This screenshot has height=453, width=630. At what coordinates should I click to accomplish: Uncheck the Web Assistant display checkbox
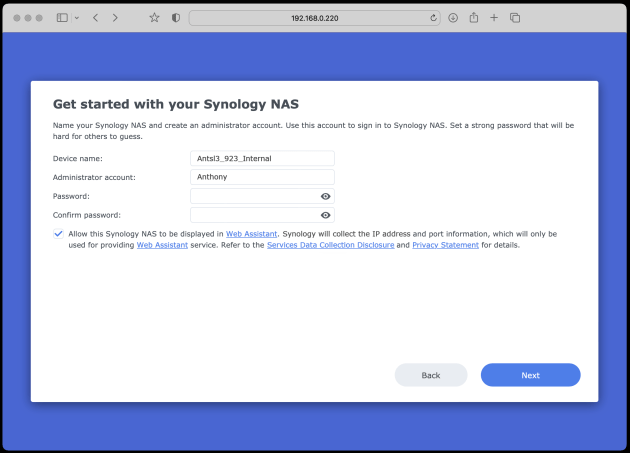coord(58,234)
